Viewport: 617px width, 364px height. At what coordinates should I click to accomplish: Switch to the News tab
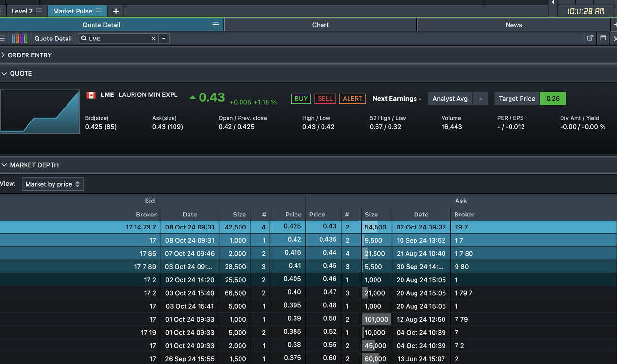point(514,25)
